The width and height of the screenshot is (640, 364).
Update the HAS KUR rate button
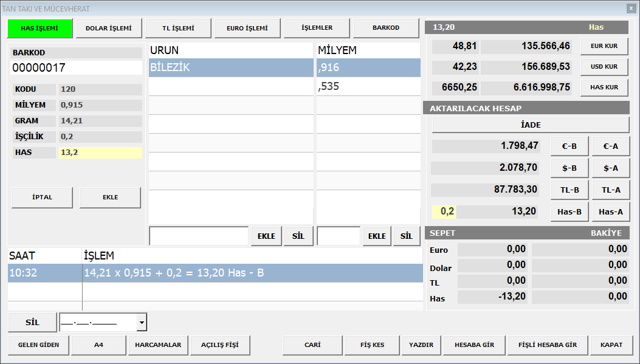pos(604,88)
